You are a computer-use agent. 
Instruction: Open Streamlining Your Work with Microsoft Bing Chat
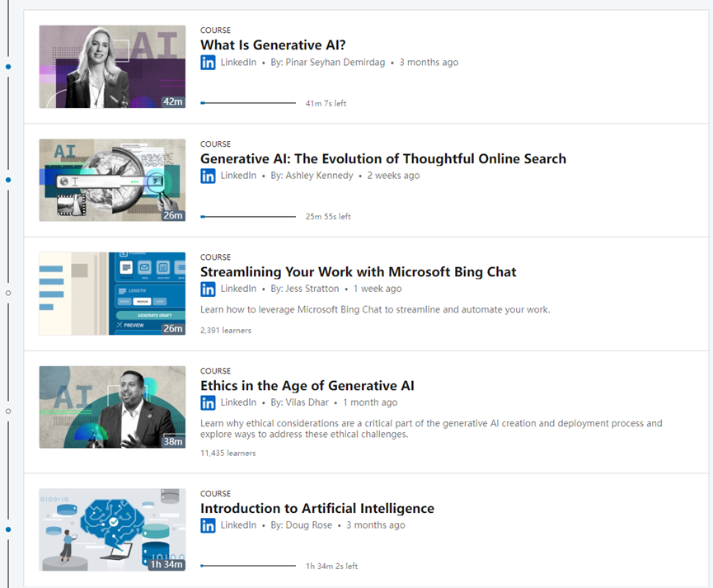[x=359, y=271]
